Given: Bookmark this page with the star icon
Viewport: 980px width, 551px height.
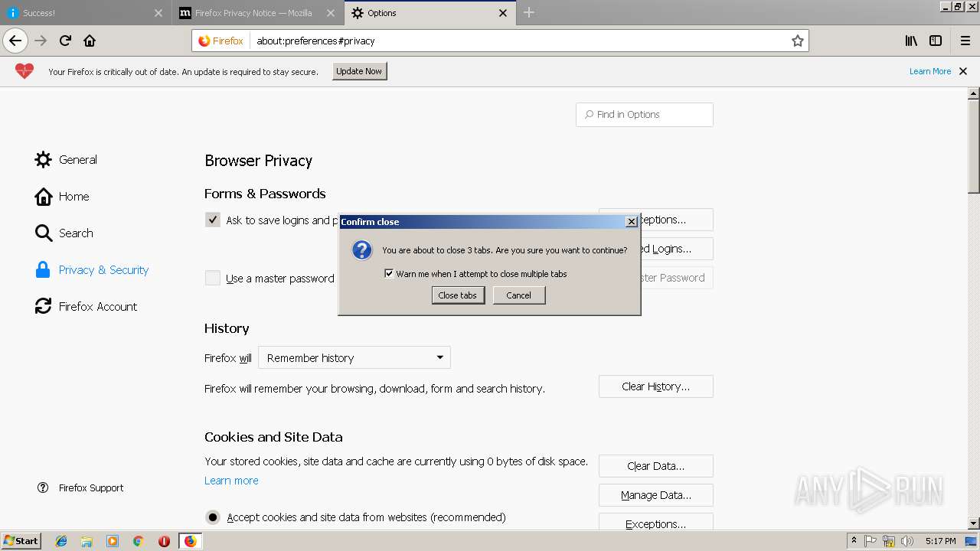Looking at the screenshot, I should pyautogui.click(x=798, y=41).
